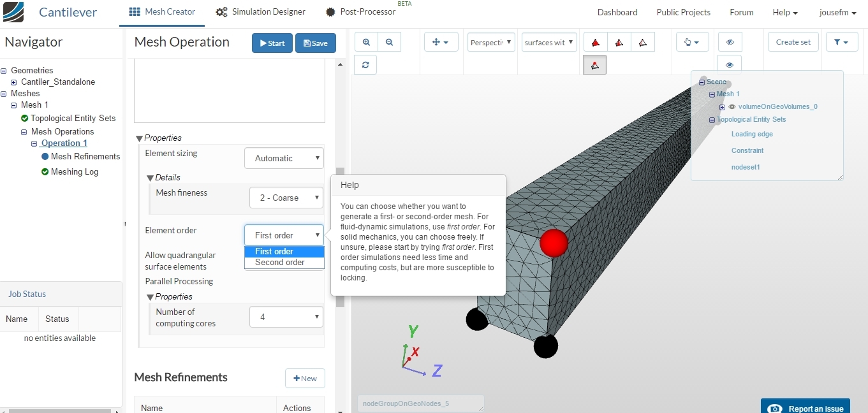Select the wireframe edge pick icon

[642, 43]
